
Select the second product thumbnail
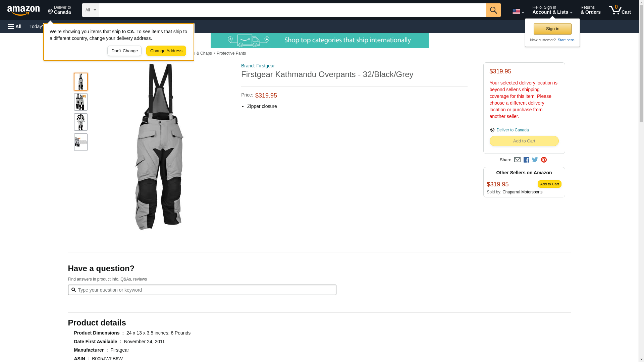81,102
